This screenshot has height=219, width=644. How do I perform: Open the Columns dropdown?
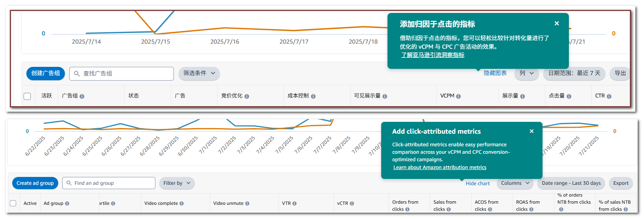point(515,183)
